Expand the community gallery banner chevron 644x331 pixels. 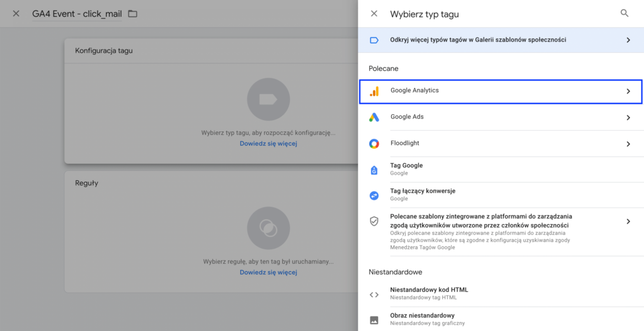628,40
